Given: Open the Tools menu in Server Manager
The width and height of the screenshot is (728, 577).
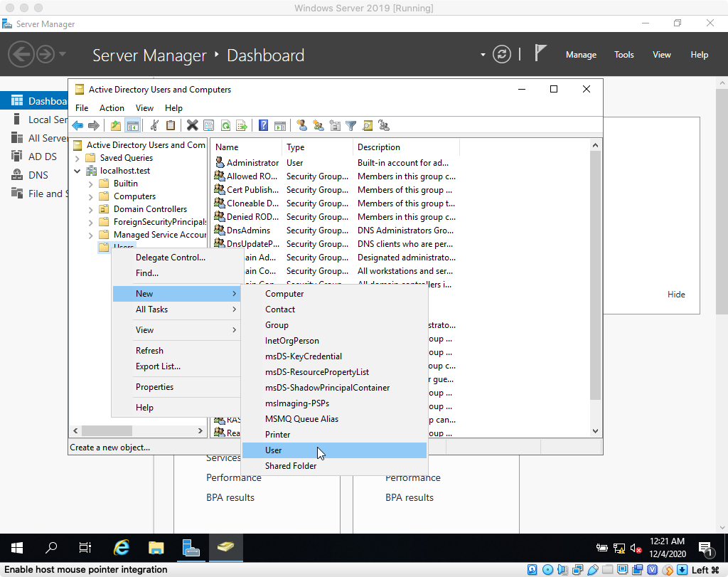Looking at the screenshot, I should [x=624, y=55].
